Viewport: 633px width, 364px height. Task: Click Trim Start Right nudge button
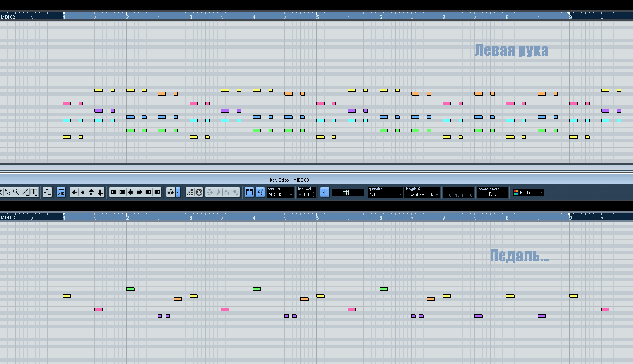(122, 192)
